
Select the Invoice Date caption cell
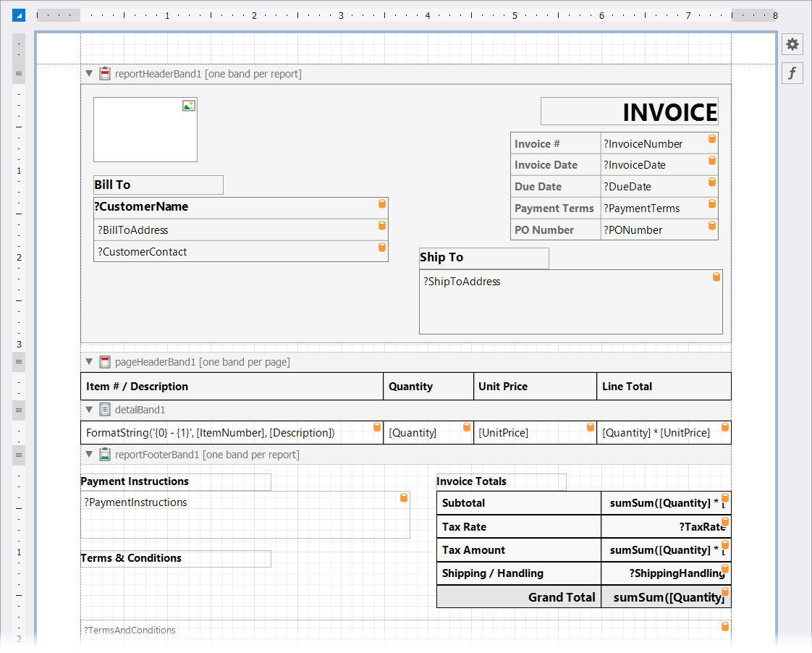[x=556, y=164]
